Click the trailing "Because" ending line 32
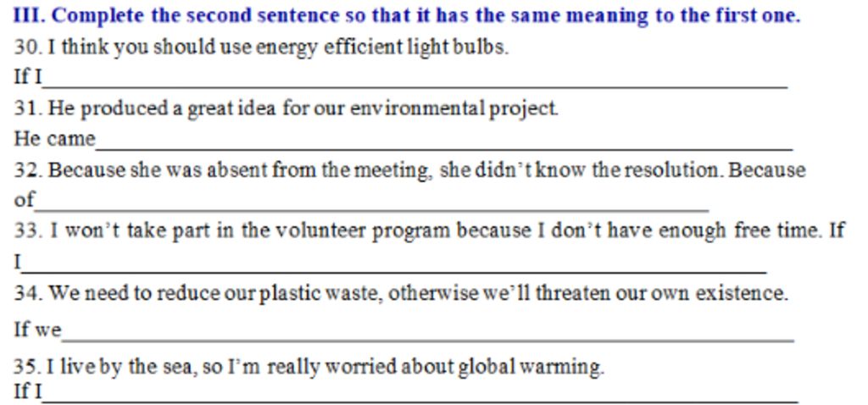 click(x=766, y=170)
